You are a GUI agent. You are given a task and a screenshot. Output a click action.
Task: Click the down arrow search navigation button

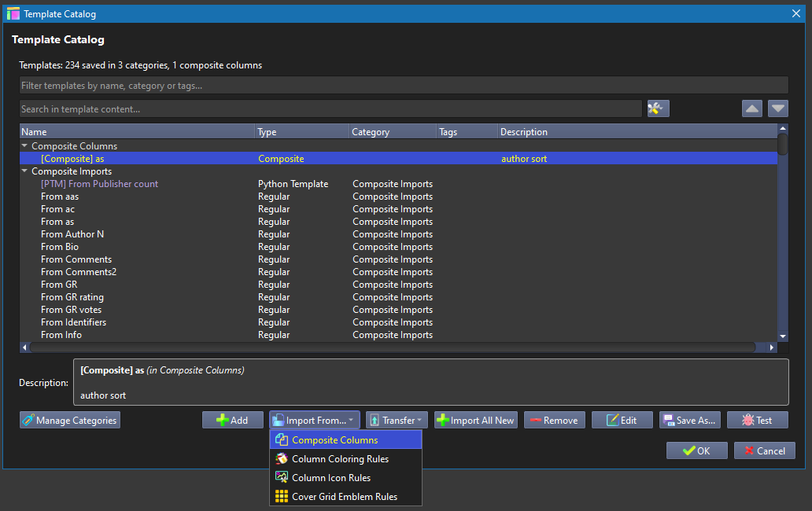click(x=778, y=108)
